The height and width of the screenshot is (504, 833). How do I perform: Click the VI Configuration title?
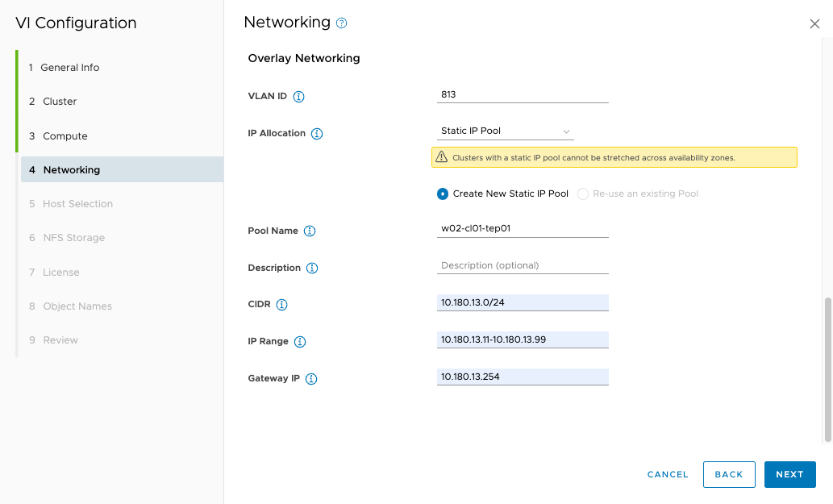pos(76,23)
